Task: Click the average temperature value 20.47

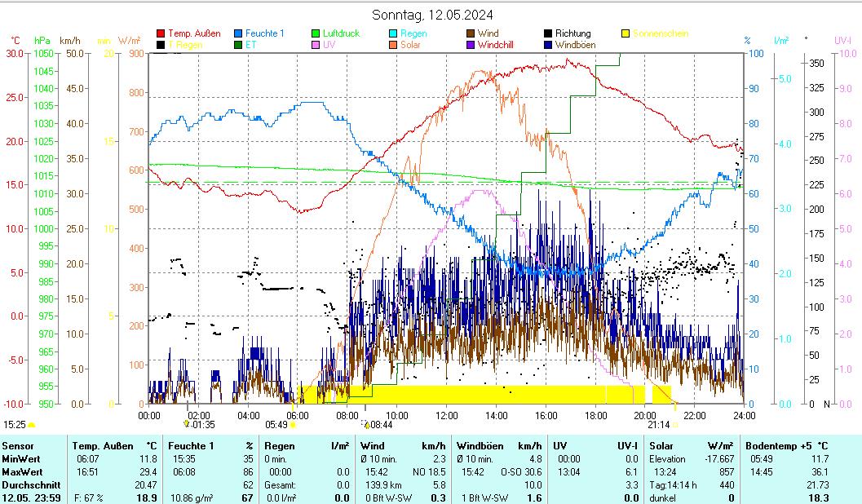Action: click(x=146, y=485)
